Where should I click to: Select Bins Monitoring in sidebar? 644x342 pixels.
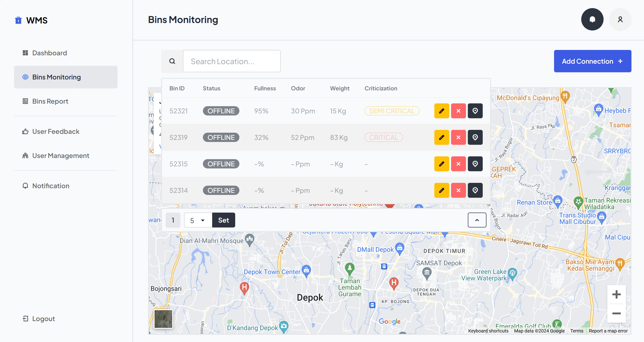[66, 77]
